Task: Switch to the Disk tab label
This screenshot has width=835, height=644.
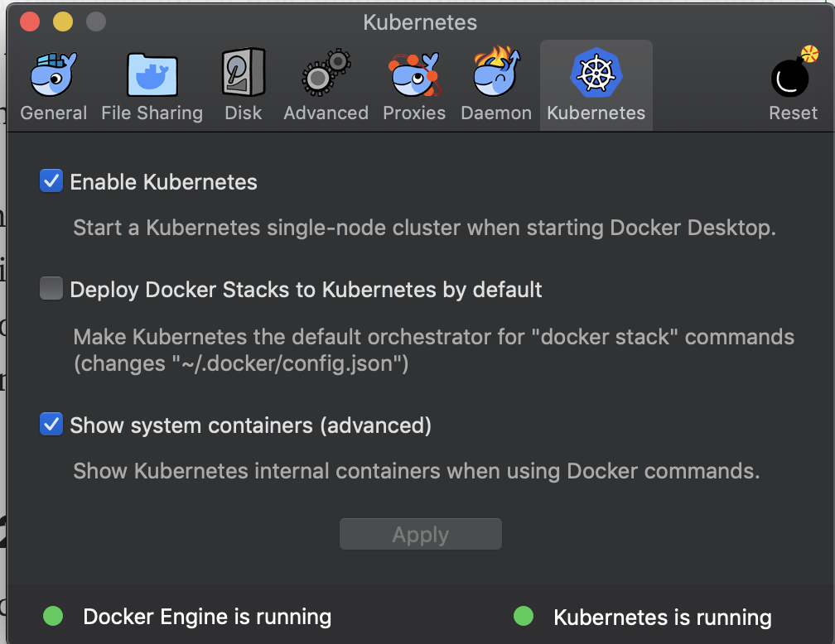Action: [243, 113]
